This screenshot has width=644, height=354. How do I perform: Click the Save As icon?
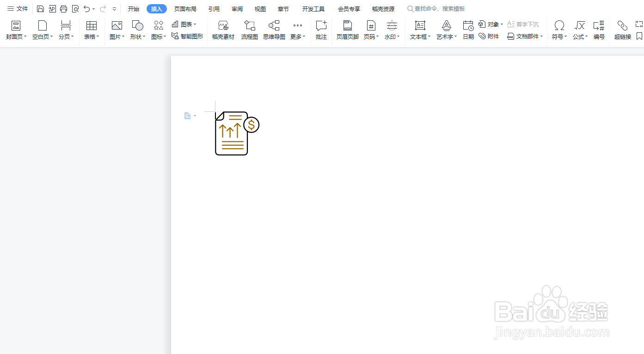click(52, 9)
